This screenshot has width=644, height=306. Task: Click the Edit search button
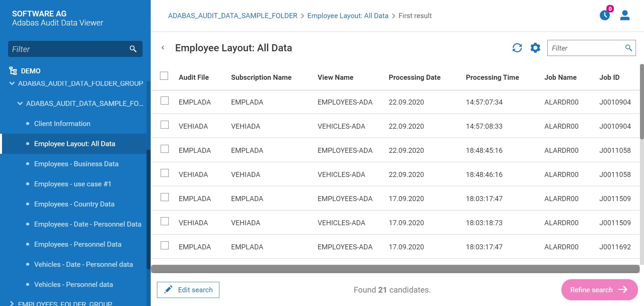pos(188,290)
